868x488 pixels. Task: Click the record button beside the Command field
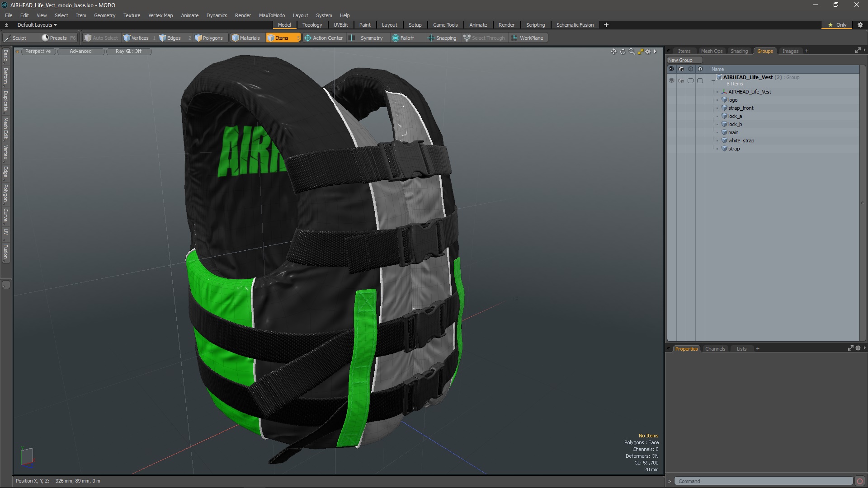[860, 481]
